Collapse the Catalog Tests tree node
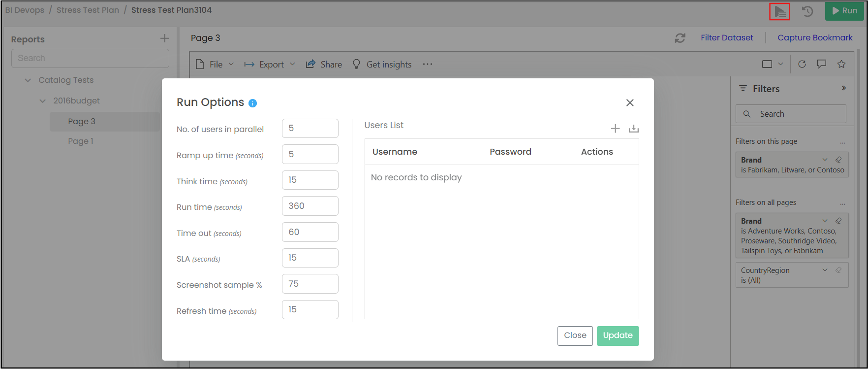The image size is (868, 369). 28,80
